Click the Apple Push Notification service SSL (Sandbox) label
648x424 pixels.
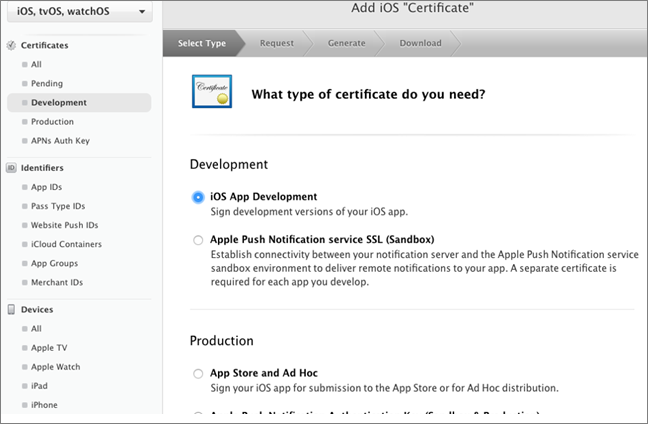pos(322,240)
